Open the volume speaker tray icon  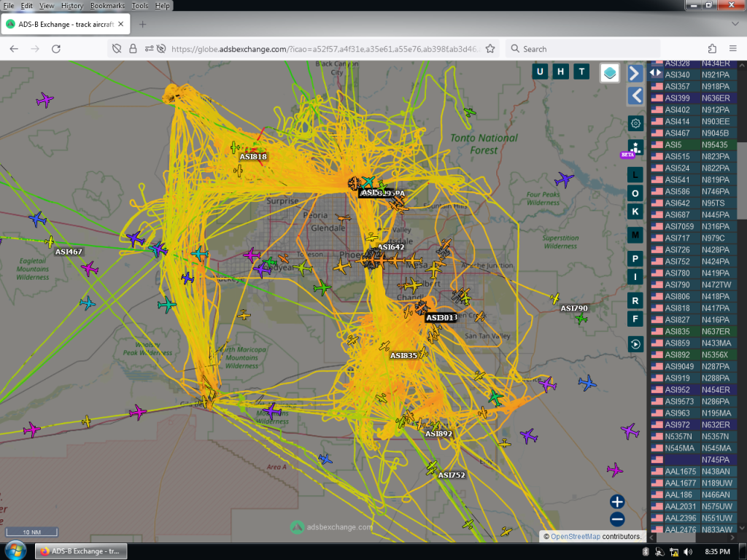click(x=688, y=551)
